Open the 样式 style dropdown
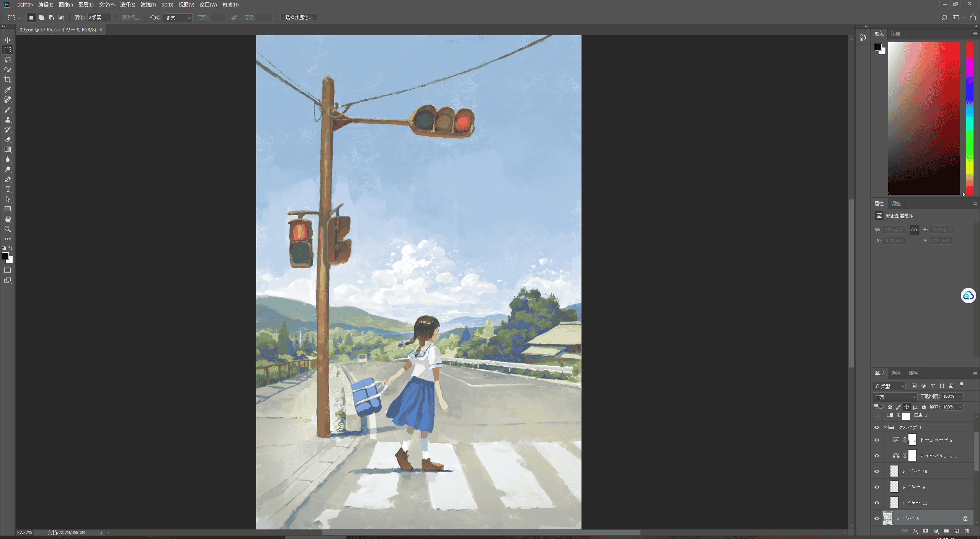The image size is (980, 539). click(178, 18)
